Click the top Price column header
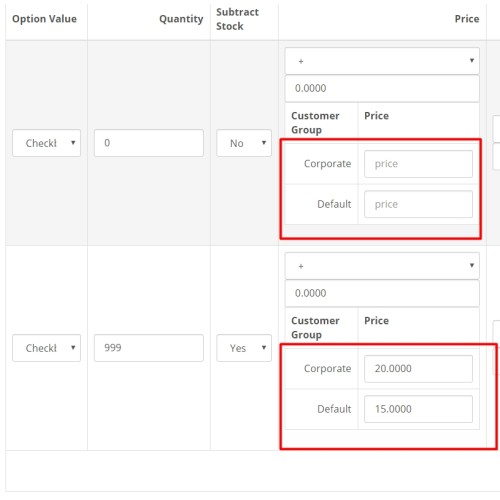The height and width of the screenshot is (500, 500). (467, 19)
